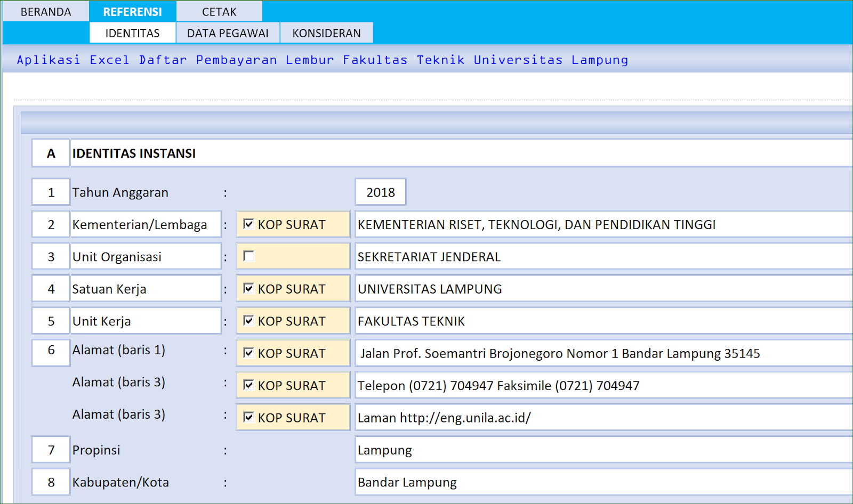Select the SEKRETARIAT JENDERAL text field
This screenshot has width=853, height=504.
click(x=533, y=256)
